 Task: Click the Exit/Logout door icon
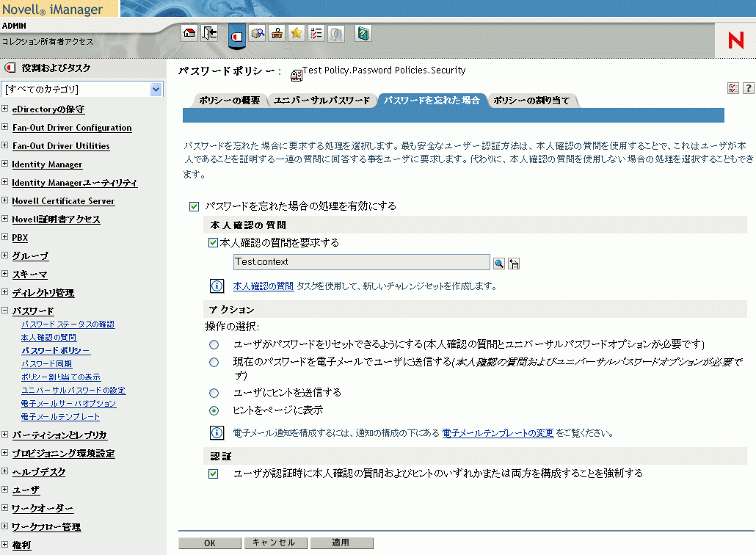(209, 33)
